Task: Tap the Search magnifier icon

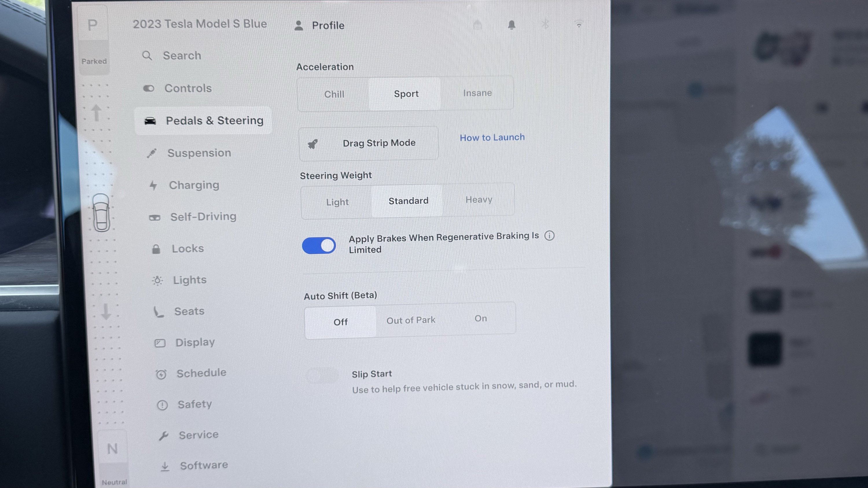Action: 147,56
